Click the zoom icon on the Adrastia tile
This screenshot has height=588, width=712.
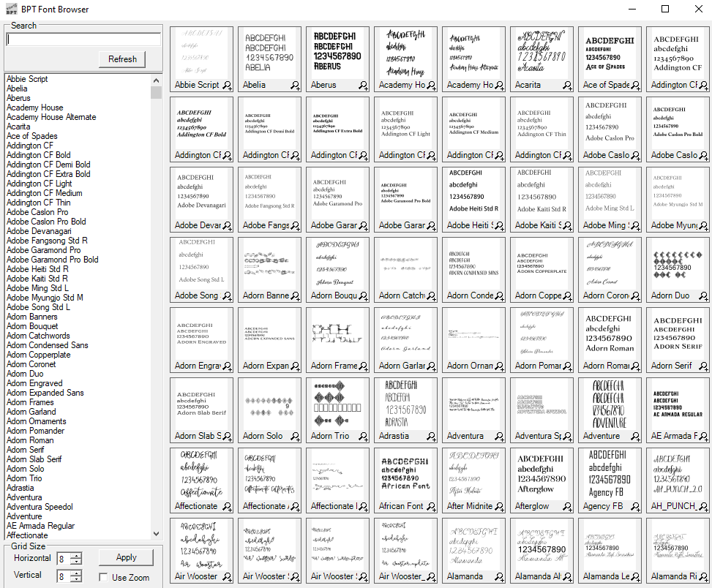click(x=431, y=437)
